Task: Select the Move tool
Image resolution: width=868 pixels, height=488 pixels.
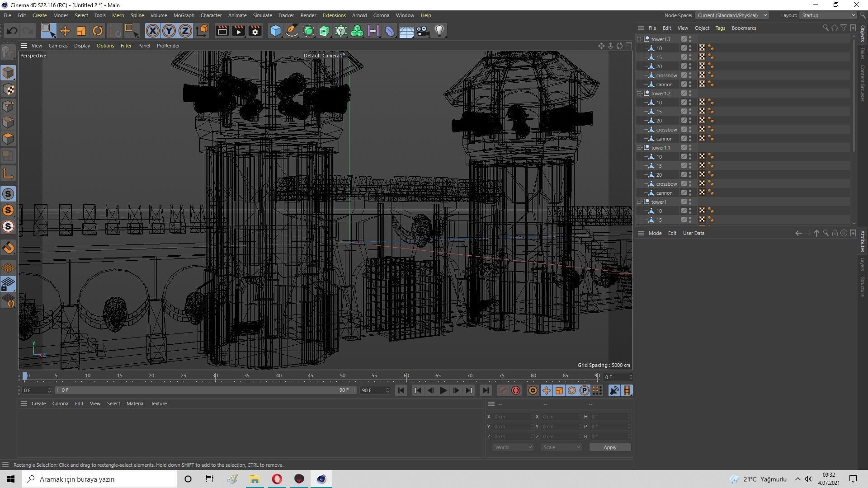Action: (65, 31)
